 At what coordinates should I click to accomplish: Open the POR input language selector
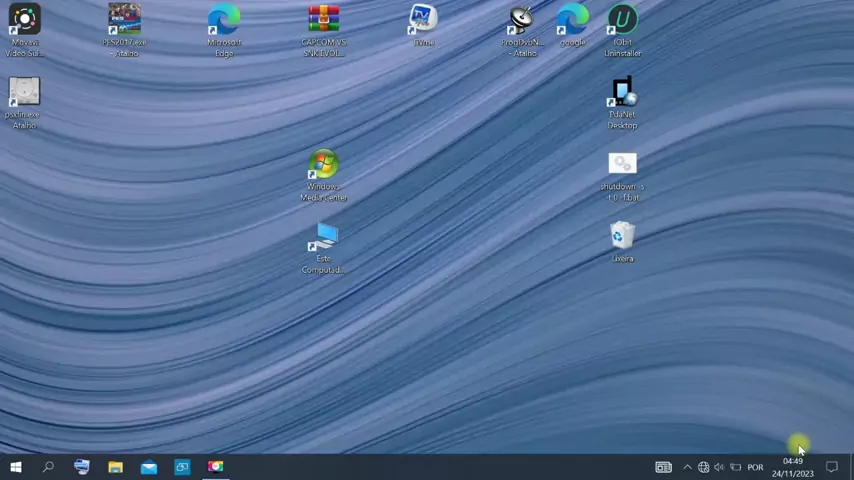coord(755,467)
